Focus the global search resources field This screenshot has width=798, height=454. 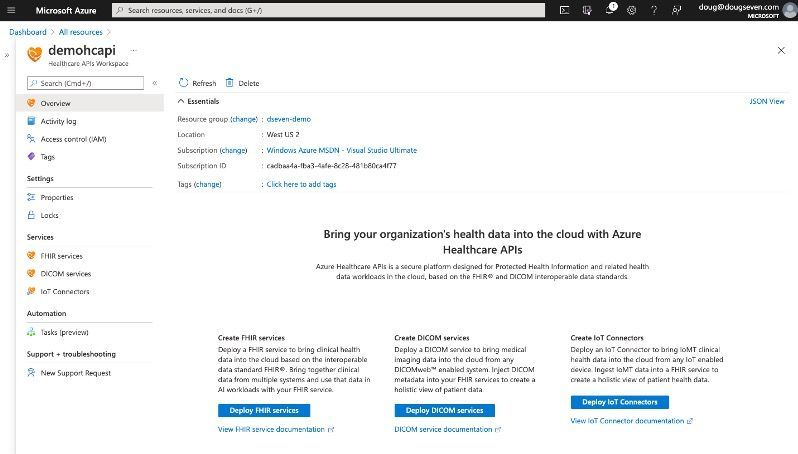[x=328, y=10]
